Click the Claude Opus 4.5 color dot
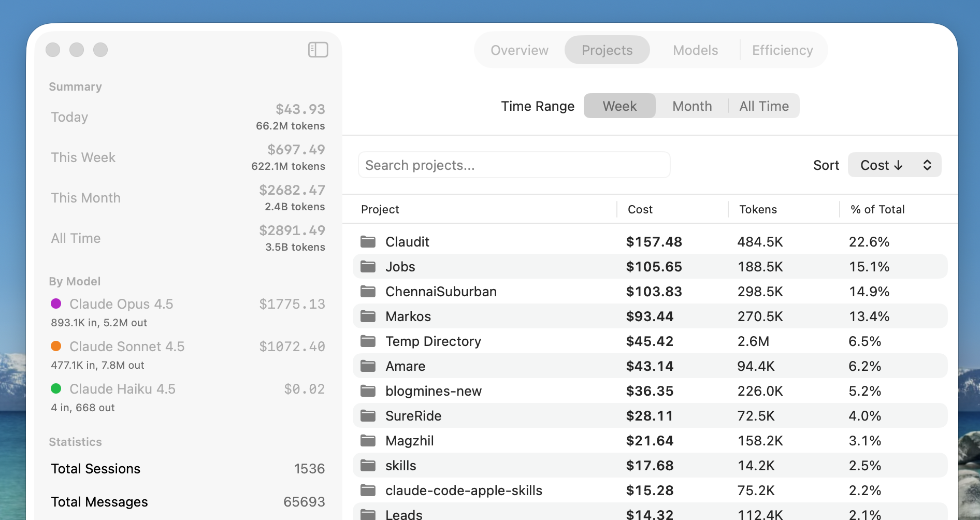 [56, 304]
